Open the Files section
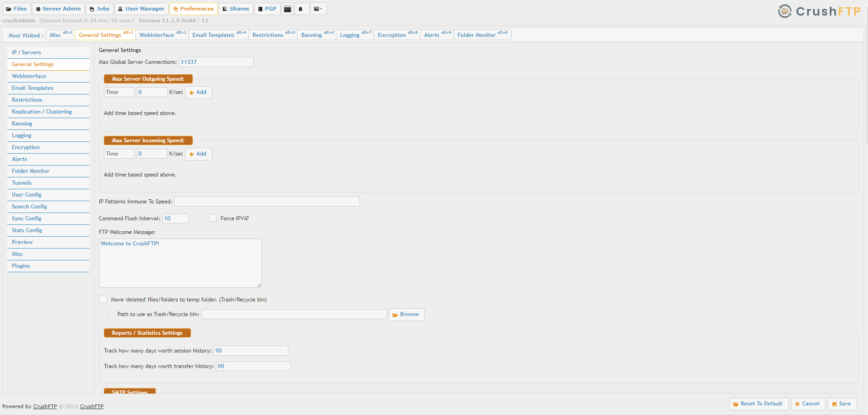Screen dimensions: 868x415 (x=16, y=9)
